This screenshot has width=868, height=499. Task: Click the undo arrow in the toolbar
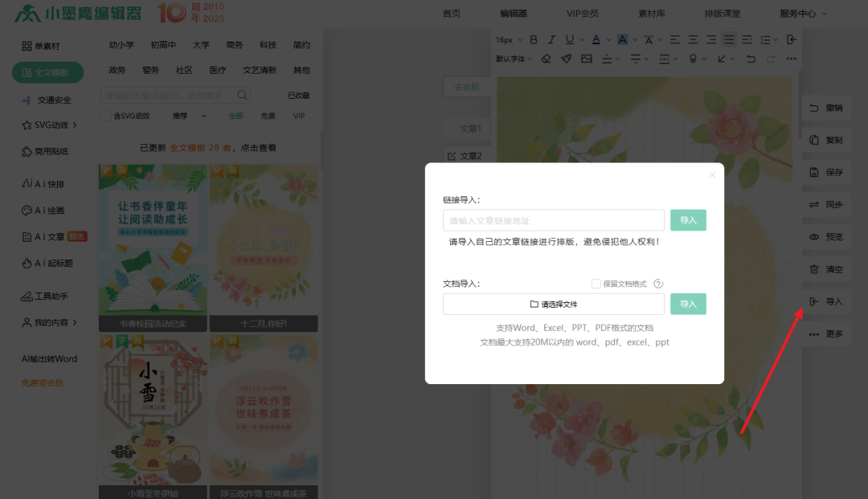tap(751, 58)
